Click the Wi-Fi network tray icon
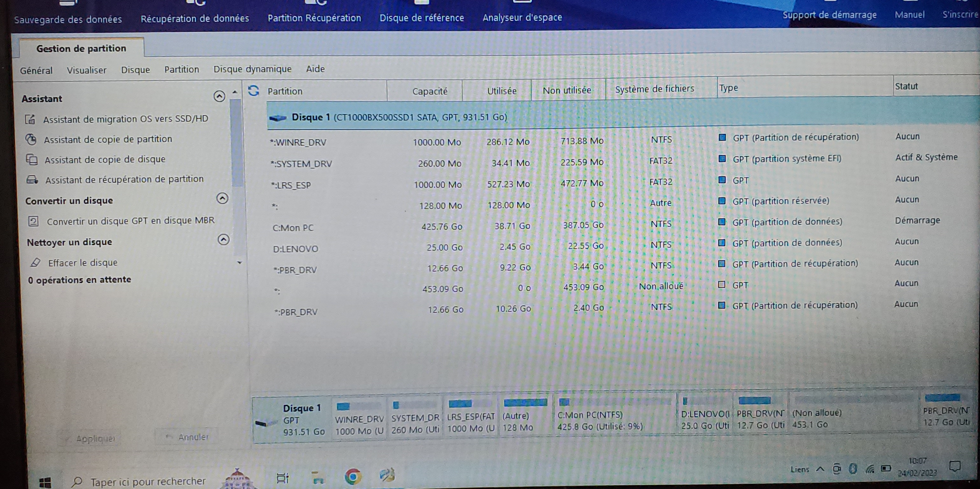 pos(870,469)
